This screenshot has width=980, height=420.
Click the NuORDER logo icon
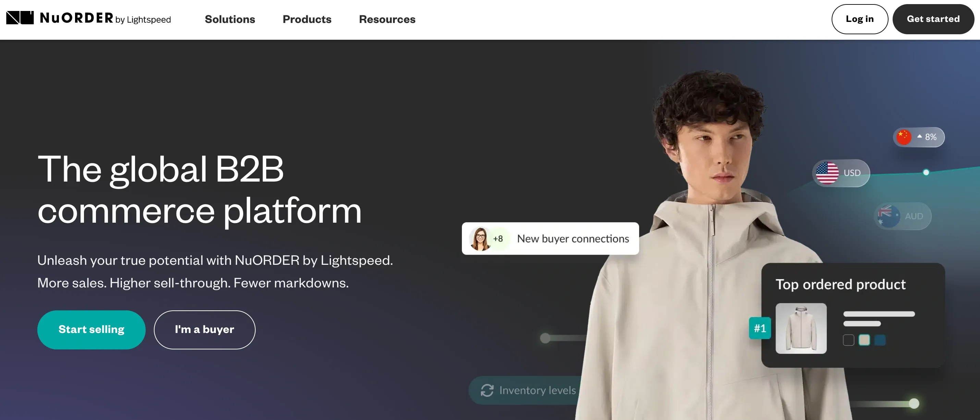pos(20,18)
